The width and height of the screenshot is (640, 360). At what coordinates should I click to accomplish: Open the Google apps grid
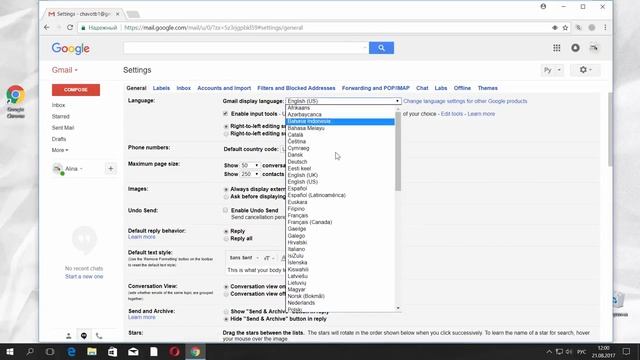click(556, 48)
